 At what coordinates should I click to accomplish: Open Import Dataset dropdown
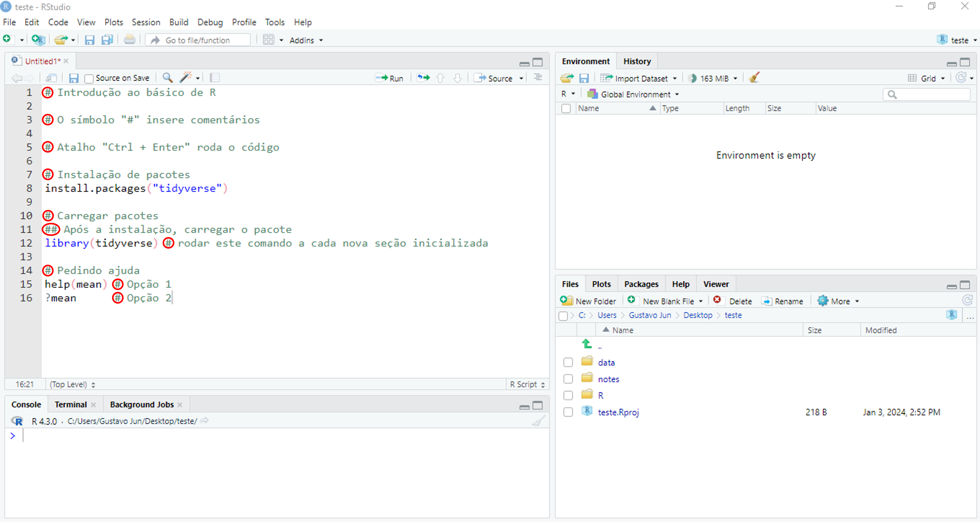tap(639, 78)
